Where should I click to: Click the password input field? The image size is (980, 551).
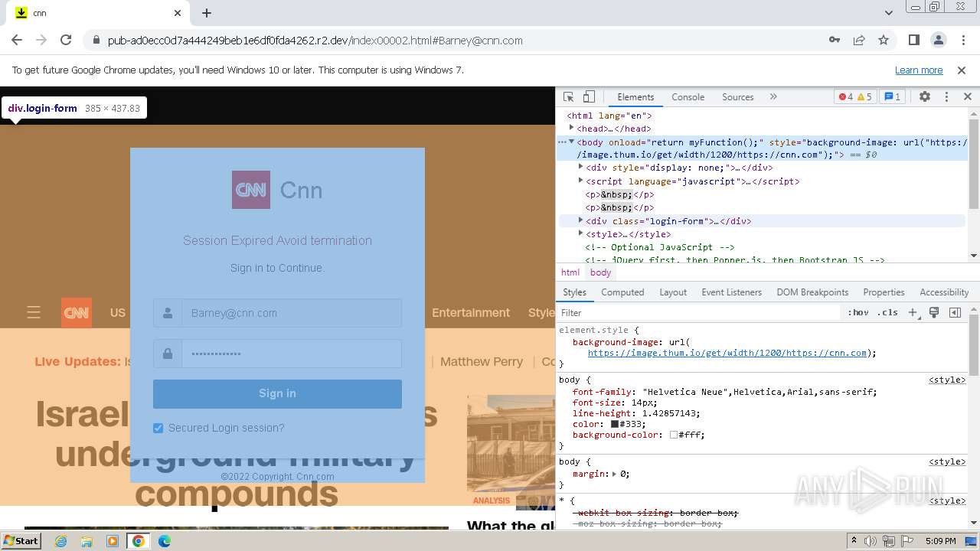[x=291, y=354]
